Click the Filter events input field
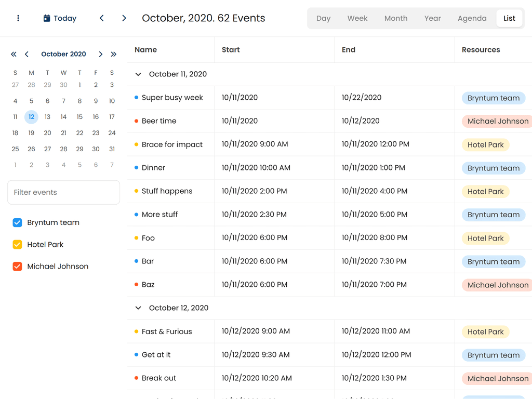Screen dimensions: 532x399 tap(63, 192)
